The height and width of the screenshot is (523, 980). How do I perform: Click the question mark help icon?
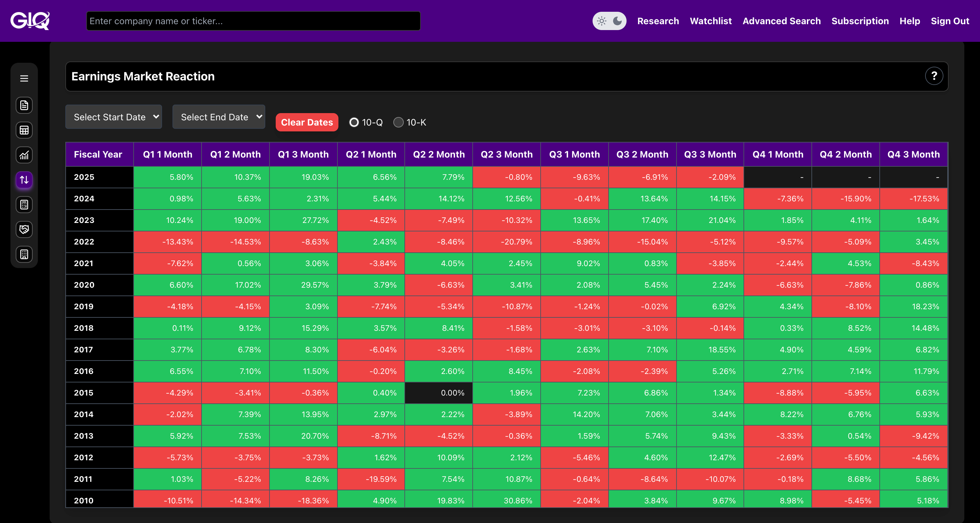click(934, 76)
